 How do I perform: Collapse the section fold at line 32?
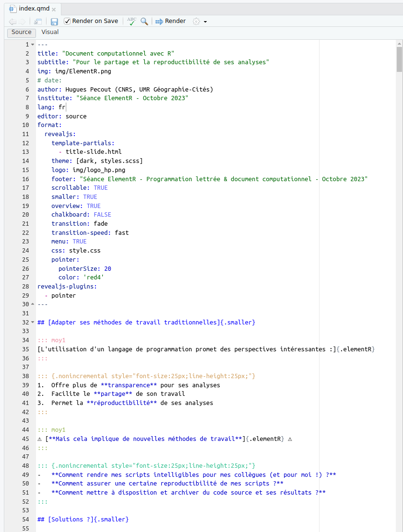[x=33, y=323]
